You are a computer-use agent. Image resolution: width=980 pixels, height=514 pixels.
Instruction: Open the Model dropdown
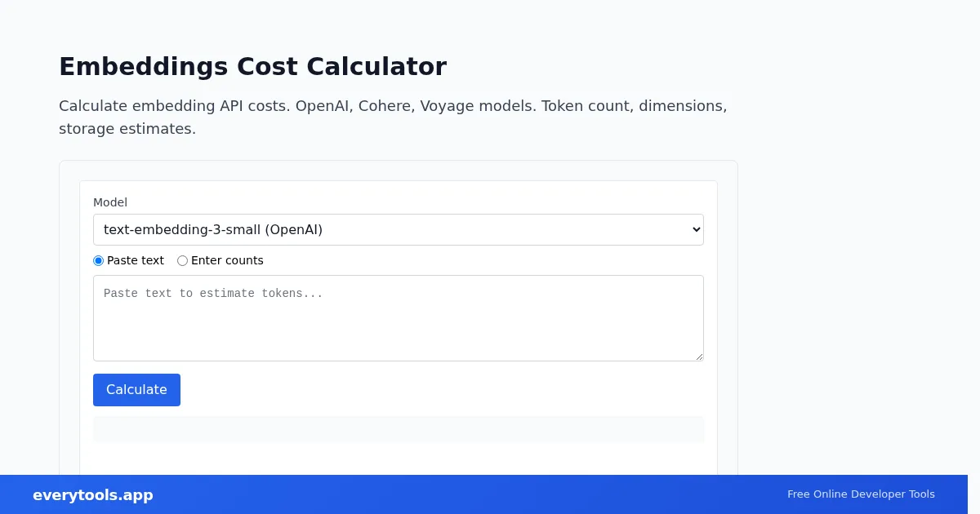pos(398,229)
